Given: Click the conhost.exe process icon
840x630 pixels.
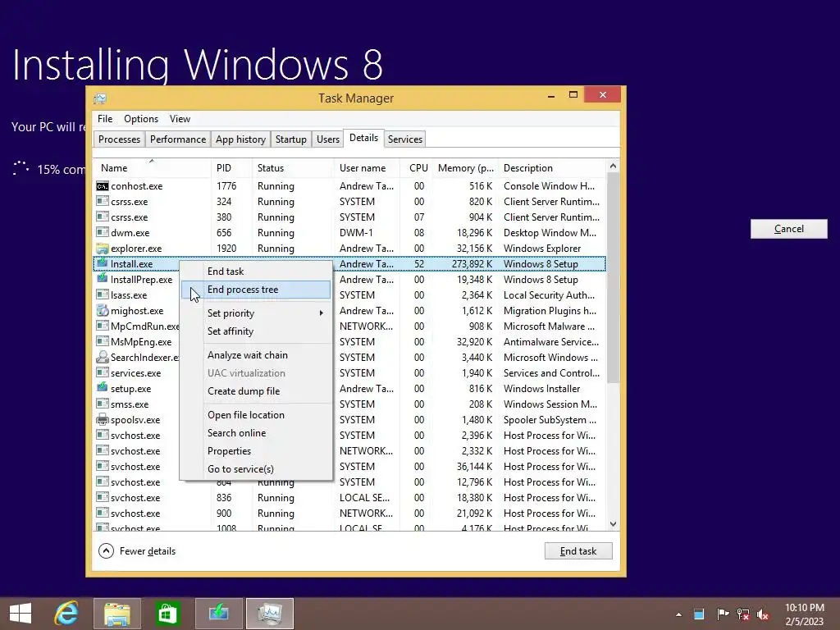Looking at the screenshot, I should click(x=102, y=186).
